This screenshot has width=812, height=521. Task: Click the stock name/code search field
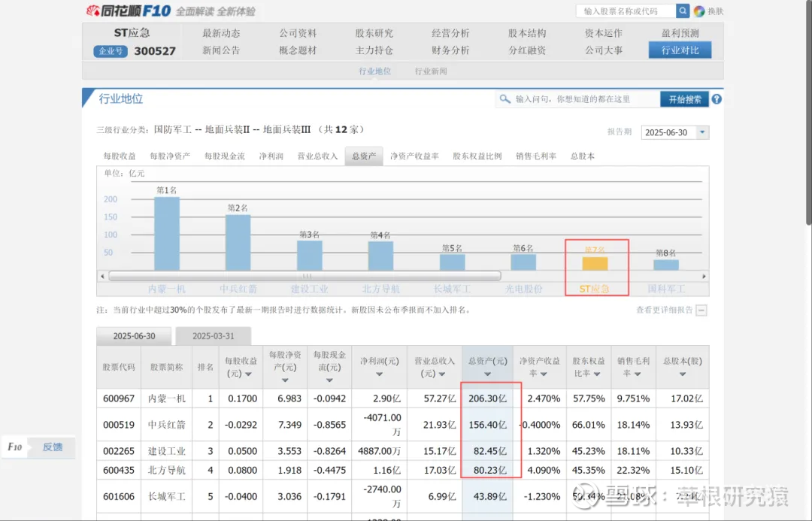pyautogui.click(x=626, y=11)
